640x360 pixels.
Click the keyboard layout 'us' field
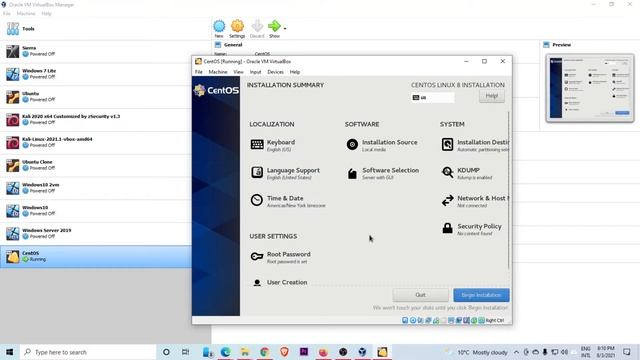point(433,98)
